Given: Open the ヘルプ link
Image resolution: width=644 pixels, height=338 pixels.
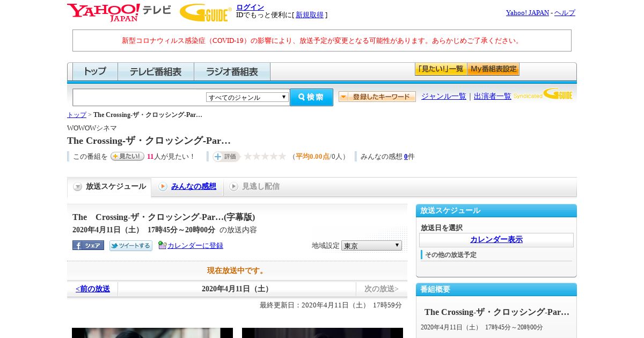Looking at the screenshot, I should pos(565,12).
